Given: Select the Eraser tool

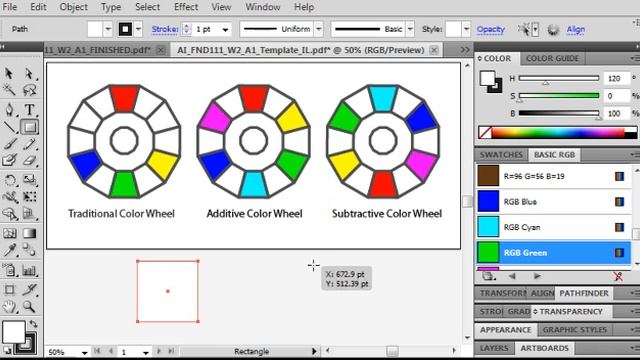Looking at the screenshot, I should (x=29, y=160).
